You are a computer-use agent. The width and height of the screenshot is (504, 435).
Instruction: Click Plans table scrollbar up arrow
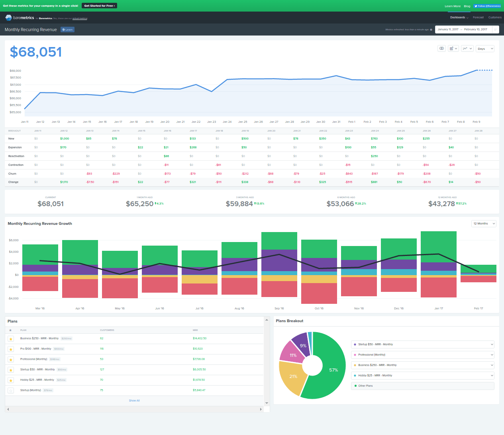pos(267,320)
